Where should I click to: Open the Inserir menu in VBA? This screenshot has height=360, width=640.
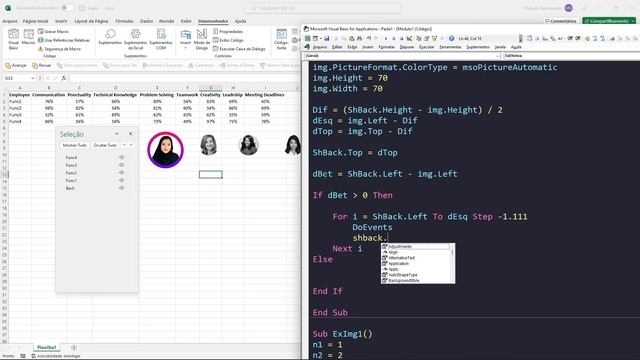368,47
